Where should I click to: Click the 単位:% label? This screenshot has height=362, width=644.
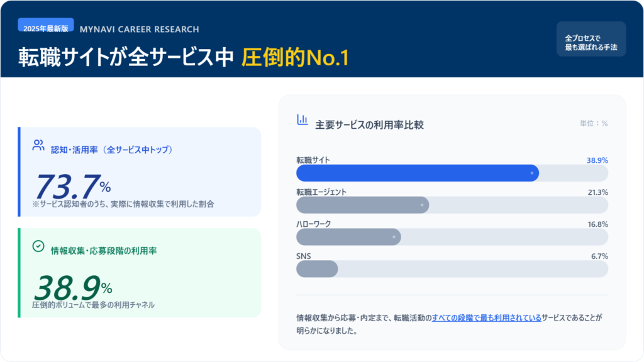[593, 123]
